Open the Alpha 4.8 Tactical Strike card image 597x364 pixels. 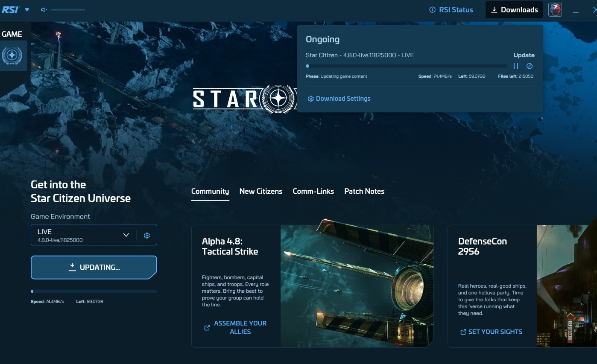coord(357,286)
